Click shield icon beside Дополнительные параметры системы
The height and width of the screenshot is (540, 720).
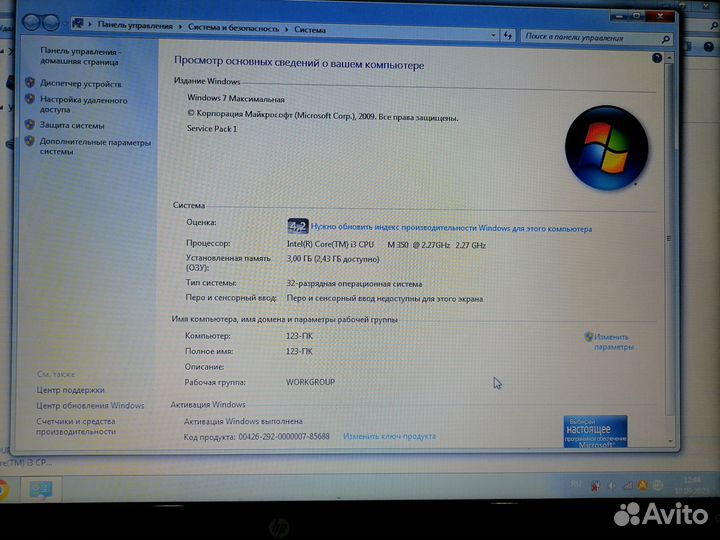(30, 141)
